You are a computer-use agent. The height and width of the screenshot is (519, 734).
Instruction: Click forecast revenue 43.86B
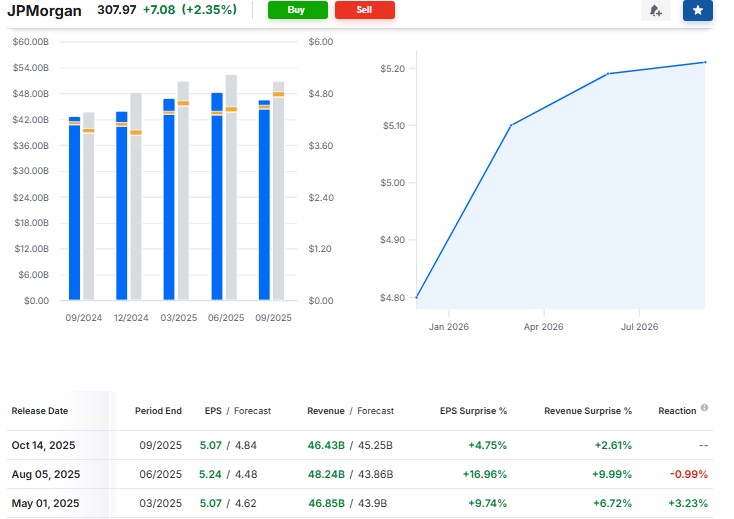click(375, 474)
